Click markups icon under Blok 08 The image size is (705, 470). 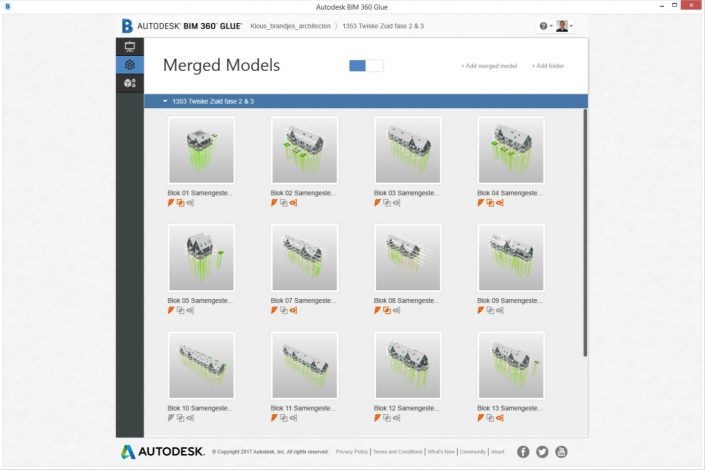(x=378, y=310)
